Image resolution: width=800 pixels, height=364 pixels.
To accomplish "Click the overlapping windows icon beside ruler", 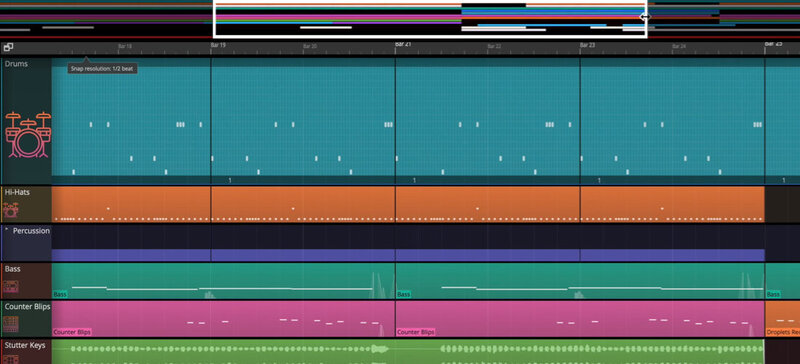I will pyautogui.click(x=8, y=47).
